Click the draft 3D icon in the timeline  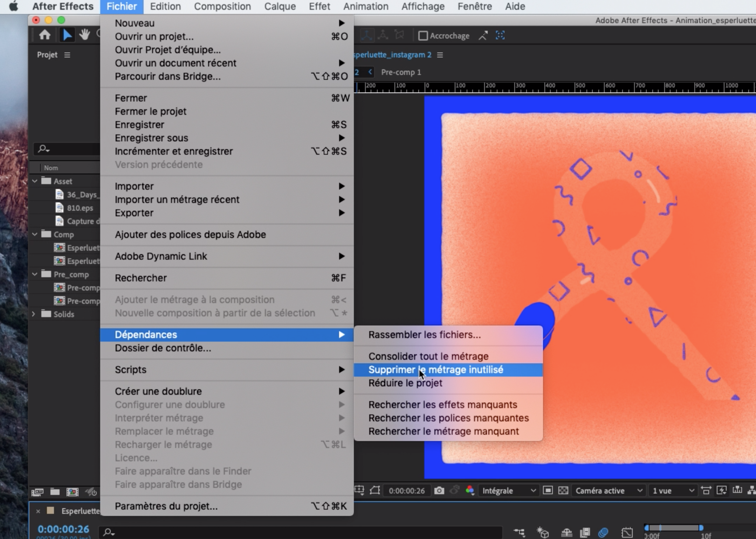[x=543, y=532]
